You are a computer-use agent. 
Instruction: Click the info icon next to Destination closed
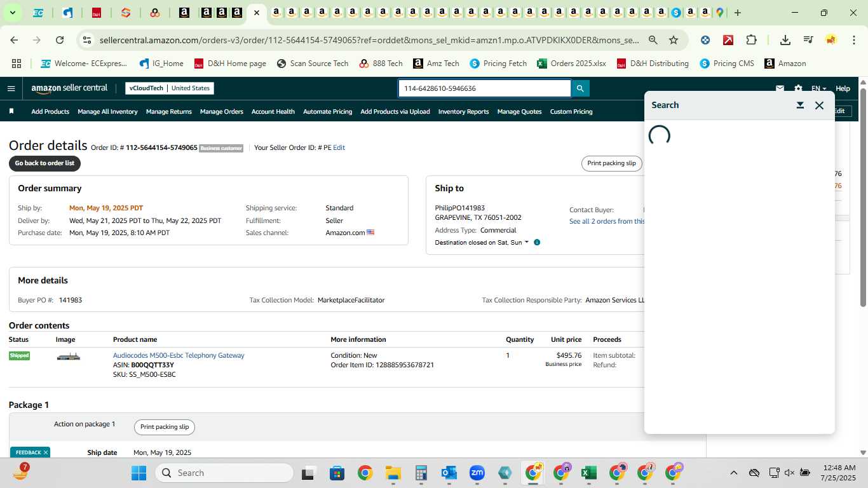pos(537,242)
